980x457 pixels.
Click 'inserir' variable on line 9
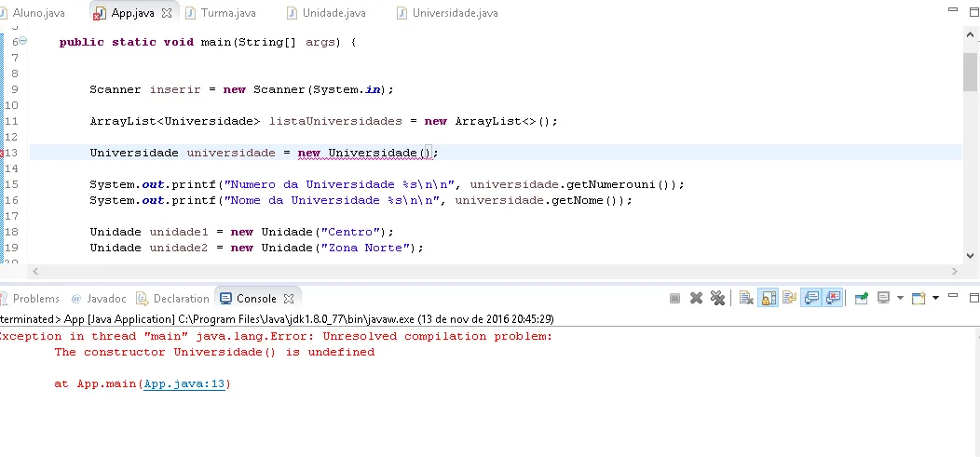pos(175,89)
